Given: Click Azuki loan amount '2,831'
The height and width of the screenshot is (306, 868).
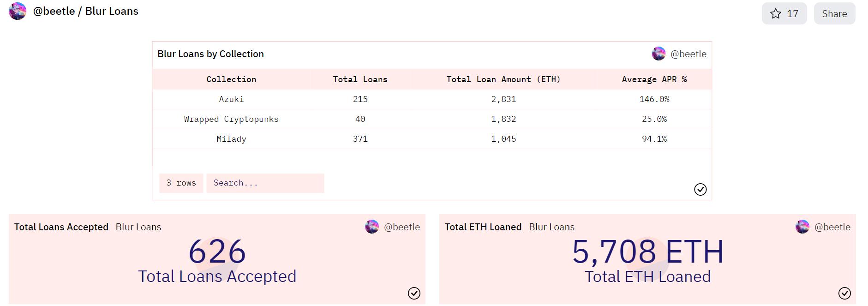Looking at the screenshot, I should 503,99.
